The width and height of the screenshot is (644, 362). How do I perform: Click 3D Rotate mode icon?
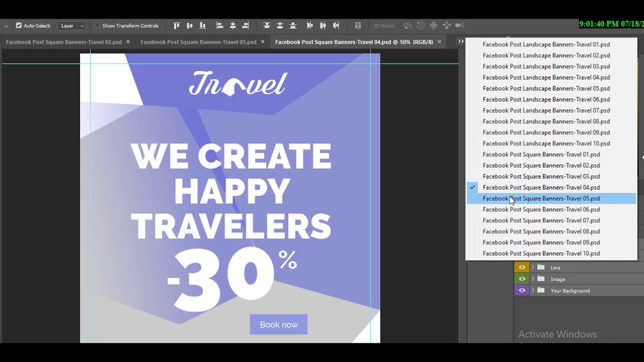(408, 26)
